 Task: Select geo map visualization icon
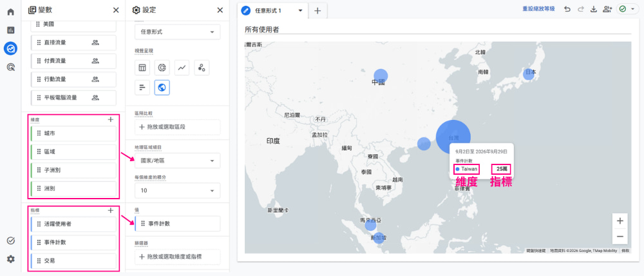point(162,88)
